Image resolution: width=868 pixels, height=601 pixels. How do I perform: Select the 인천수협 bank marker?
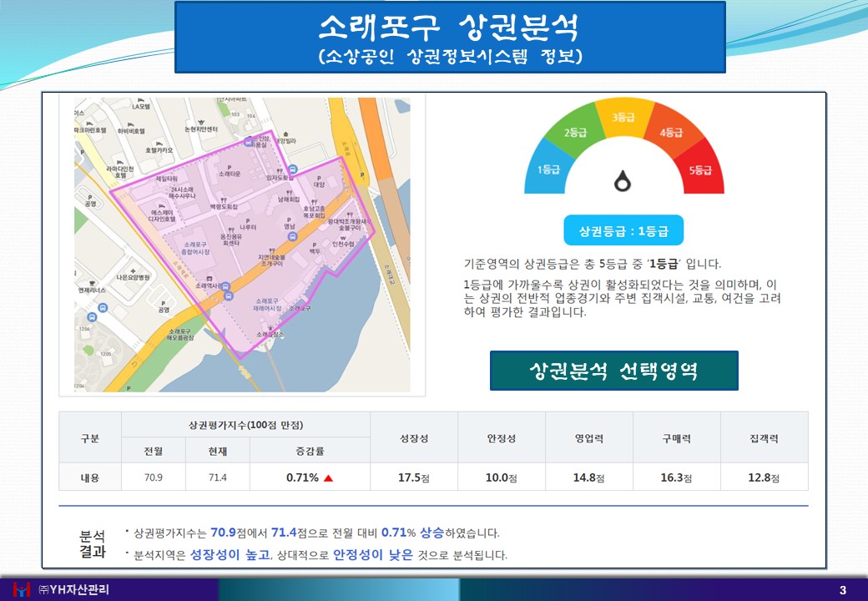pyautogui.click(x=343, y=238)
